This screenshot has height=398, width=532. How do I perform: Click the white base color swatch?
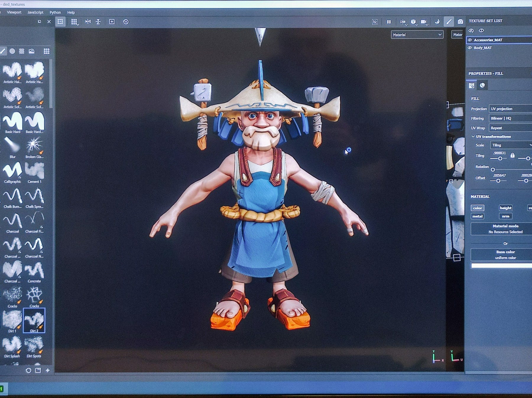tap(502, 266)
